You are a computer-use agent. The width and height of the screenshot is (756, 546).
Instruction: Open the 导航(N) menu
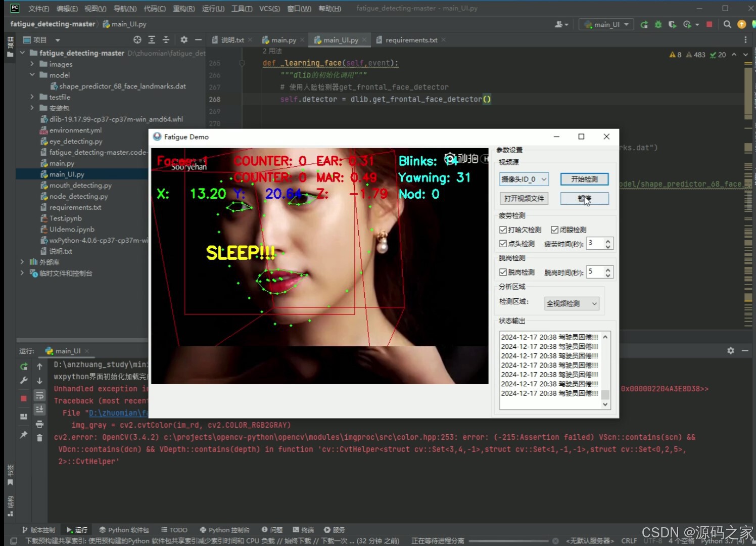coord(125,9)
